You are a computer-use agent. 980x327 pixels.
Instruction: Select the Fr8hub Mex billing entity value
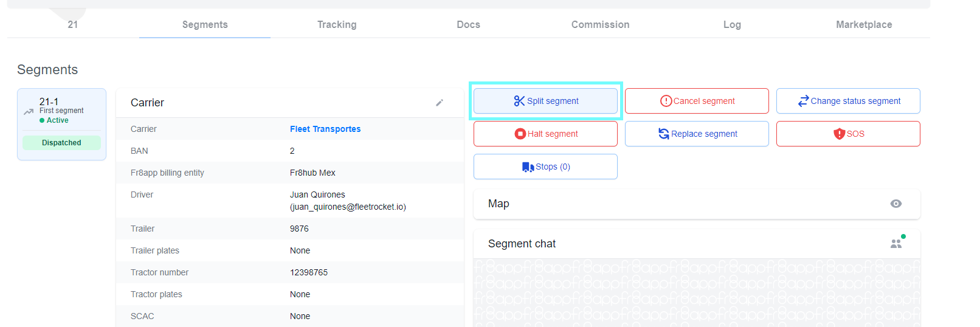[x=312, y=173]
